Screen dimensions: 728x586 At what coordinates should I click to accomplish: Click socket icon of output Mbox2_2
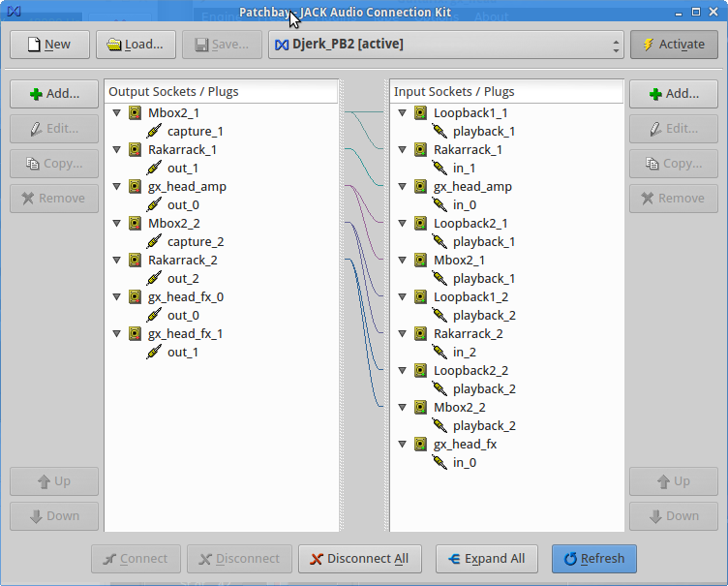pos(135,223)
